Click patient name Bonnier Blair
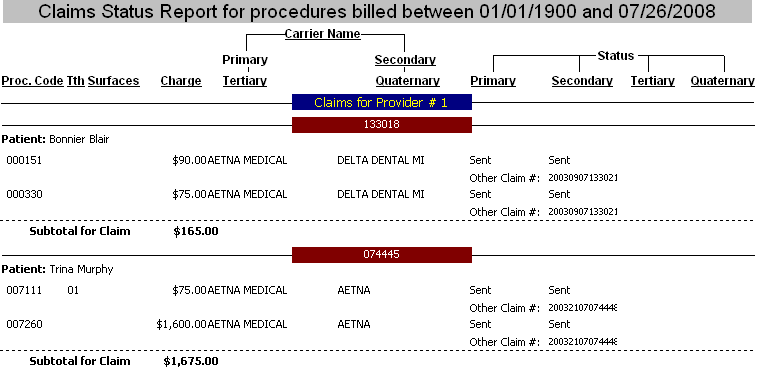Image resolution: width=766 pixels, height=374 pixels. [x=79, y=140]
